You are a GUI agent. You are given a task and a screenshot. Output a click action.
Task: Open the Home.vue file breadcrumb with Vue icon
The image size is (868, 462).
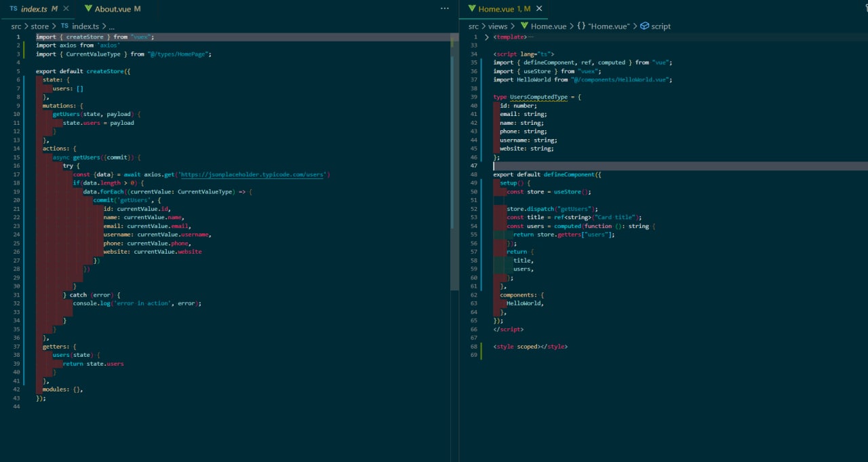tap(543, 26)
